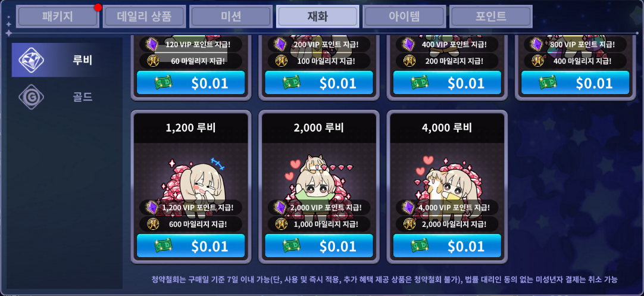The image size is (644, 296).
Task: Go to the 아이템 tab
Action: [404, 17]
